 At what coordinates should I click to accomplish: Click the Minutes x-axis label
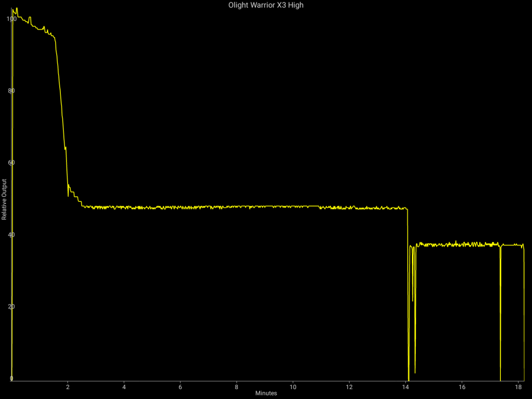tap(266, 393)
